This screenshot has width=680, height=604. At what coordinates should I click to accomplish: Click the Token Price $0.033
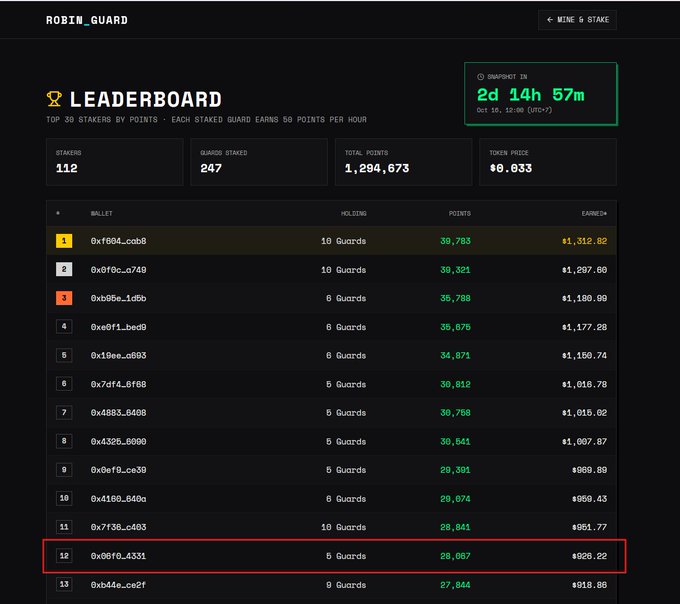510,168
